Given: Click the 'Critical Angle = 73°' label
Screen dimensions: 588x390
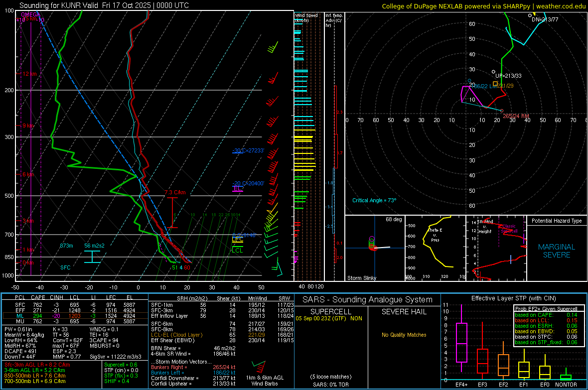Looking at the screenshot, I should (x=374, y=200).
